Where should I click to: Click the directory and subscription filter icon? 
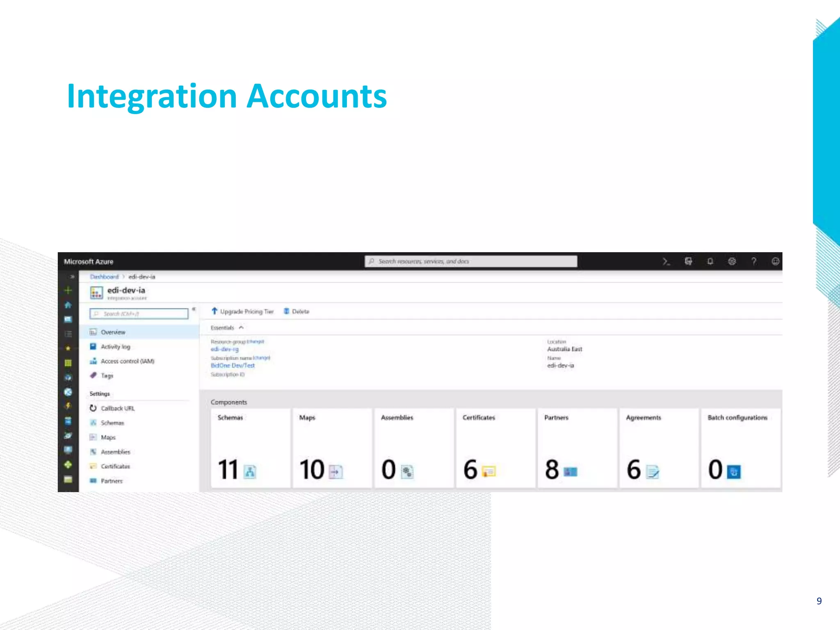coord(688,262)
